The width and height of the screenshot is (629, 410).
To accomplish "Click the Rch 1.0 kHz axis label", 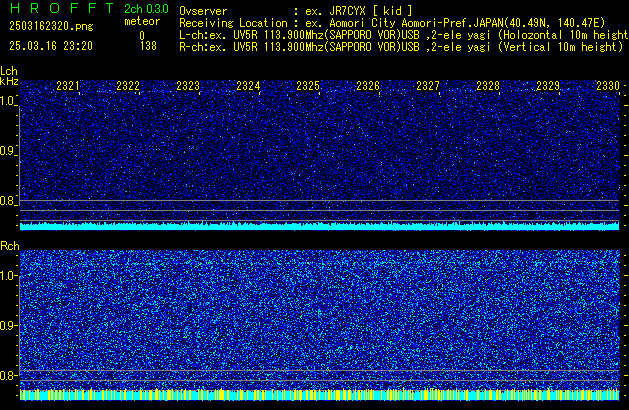I will click(x=8, y=276).
